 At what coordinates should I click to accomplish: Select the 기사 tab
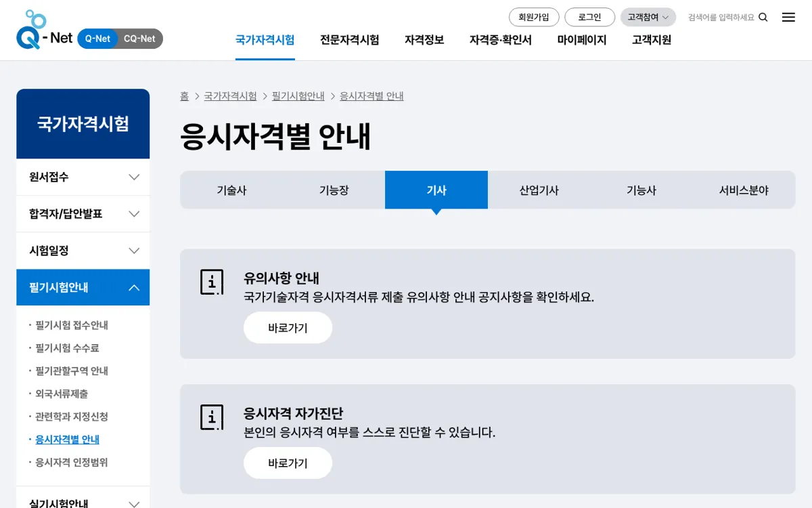pyautogui.click(x=436, y=190)
